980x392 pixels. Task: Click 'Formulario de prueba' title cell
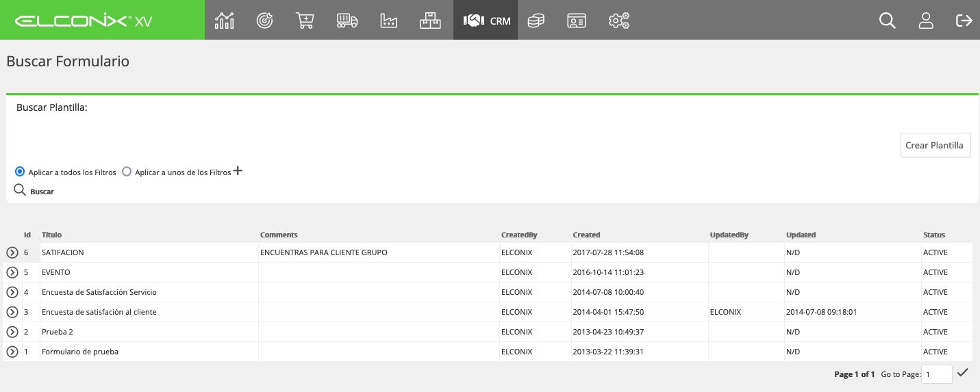149,352
